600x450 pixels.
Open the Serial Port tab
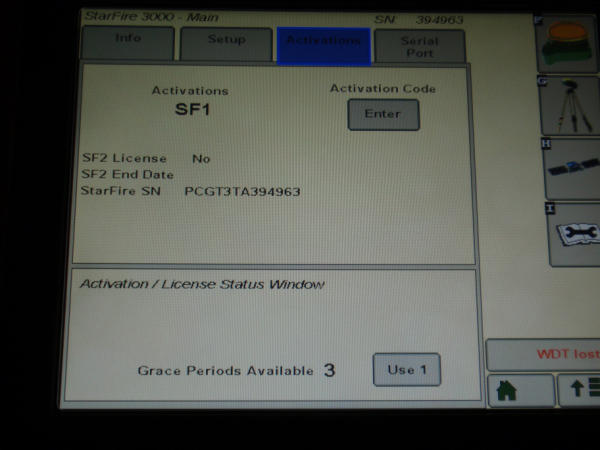point(420,46)
